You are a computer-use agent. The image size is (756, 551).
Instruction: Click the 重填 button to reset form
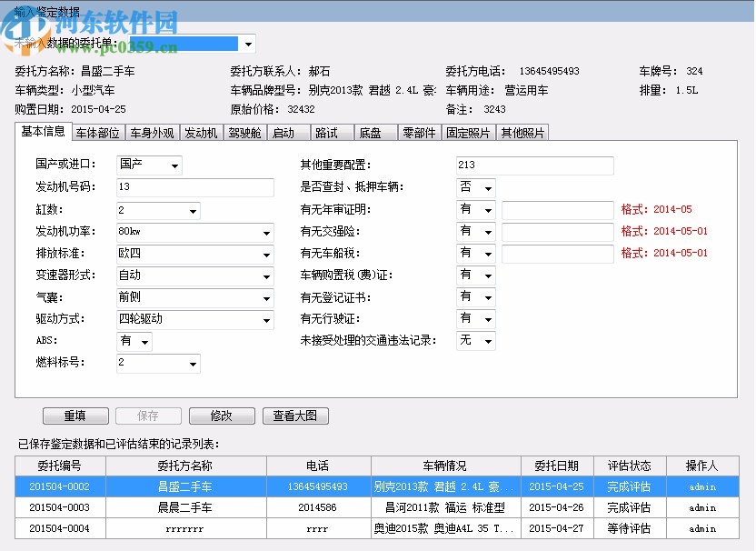point(75,416)
